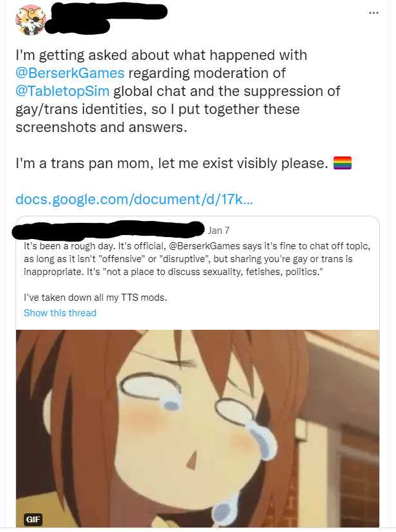Open the redacted quoted tweet author name
Viewport: 396px width, 532px height.
click(x=109, y=229)
